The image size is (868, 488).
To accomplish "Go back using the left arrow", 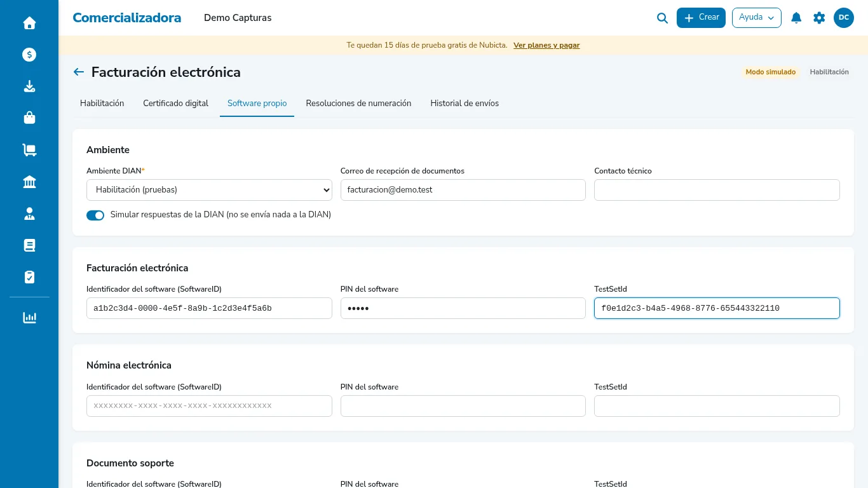I will (x=79, y=72).
